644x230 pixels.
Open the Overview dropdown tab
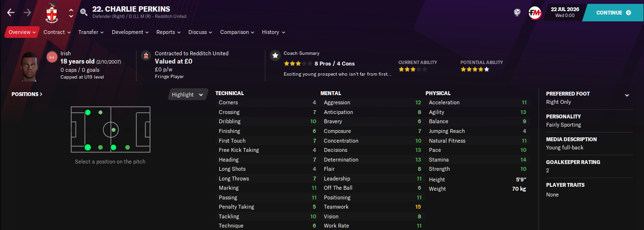[x=22, y=32]
